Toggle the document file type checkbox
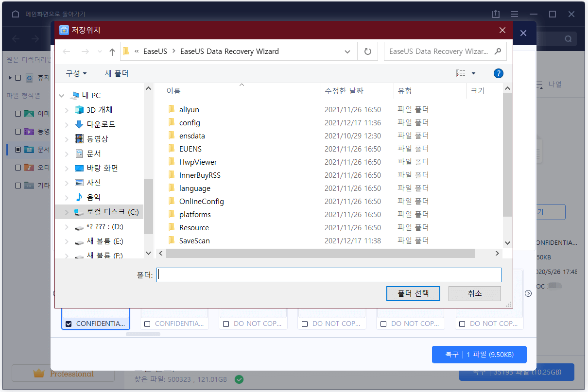Viewport: 588px width, 392px height. point(18,150)
